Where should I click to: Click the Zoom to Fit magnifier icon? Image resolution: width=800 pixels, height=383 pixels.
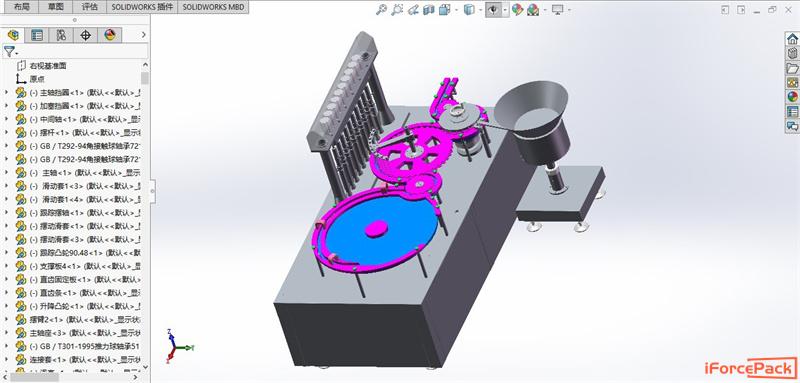[x=381, y=9]
